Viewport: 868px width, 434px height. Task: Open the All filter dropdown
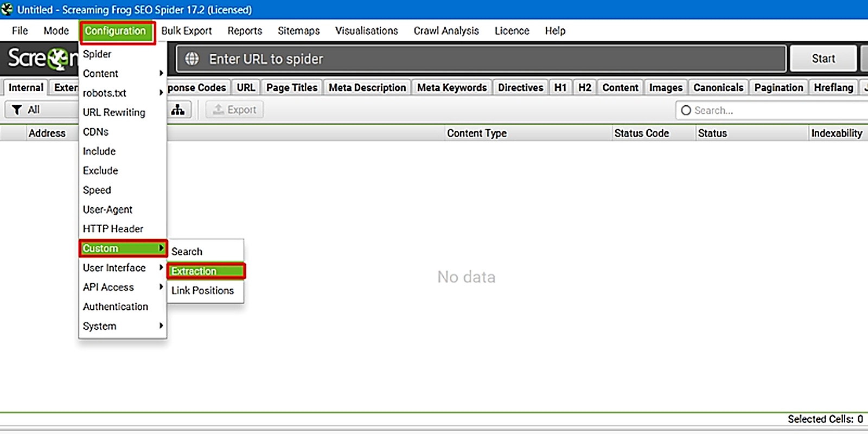42,110
